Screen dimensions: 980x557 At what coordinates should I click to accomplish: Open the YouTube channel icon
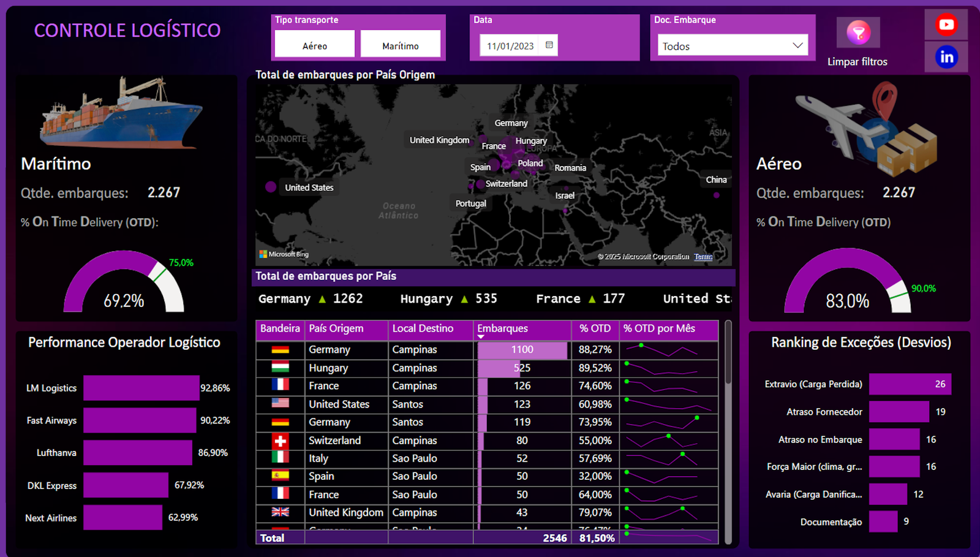946,25
